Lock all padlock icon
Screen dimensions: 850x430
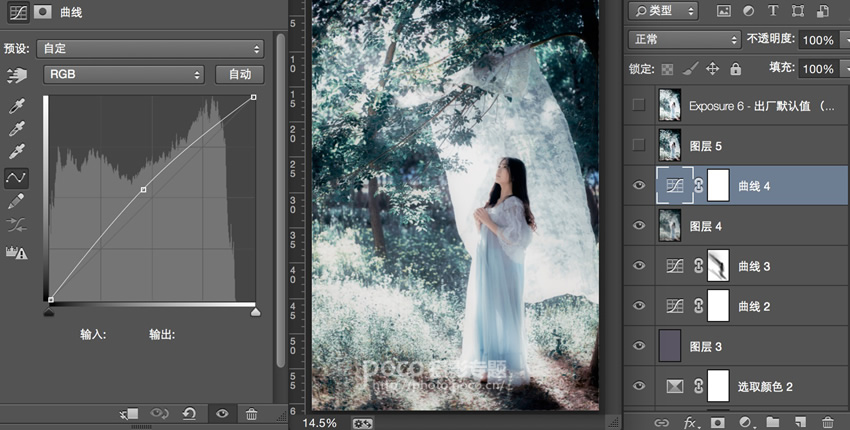(735, 69)
